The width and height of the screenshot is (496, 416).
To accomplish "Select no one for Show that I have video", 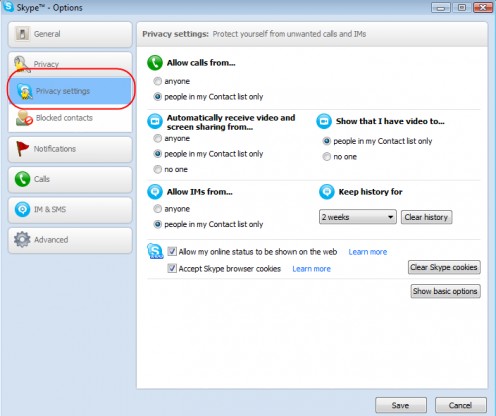I will [x=327, y=157].
